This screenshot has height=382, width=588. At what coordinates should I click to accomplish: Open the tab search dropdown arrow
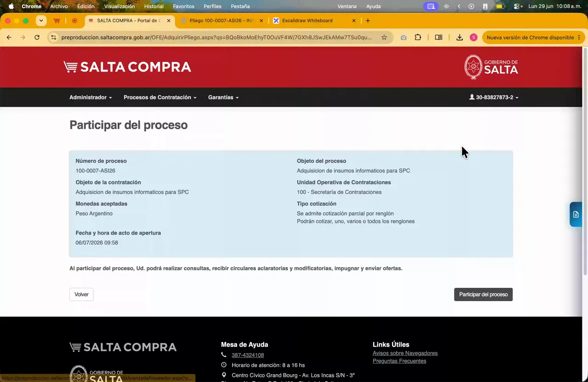pyautogui.click(x=41, y=21)
